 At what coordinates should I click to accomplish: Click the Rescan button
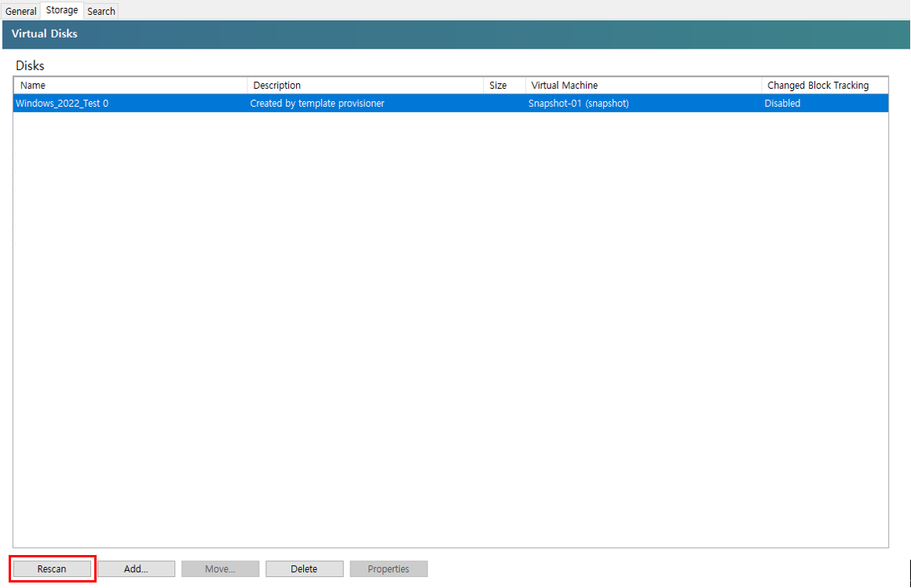(x=52, y=568)
